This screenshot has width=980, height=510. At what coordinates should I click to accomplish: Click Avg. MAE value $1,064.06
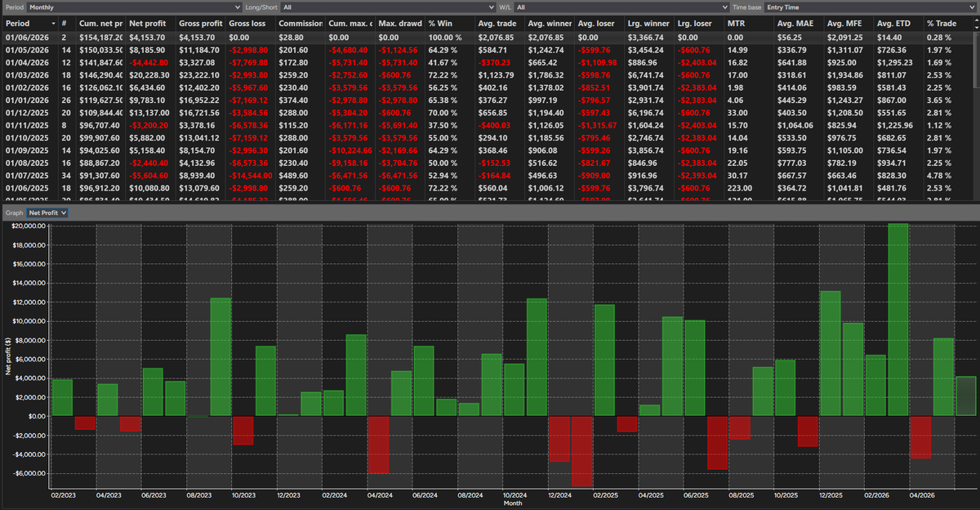click(x=795, y=125)
